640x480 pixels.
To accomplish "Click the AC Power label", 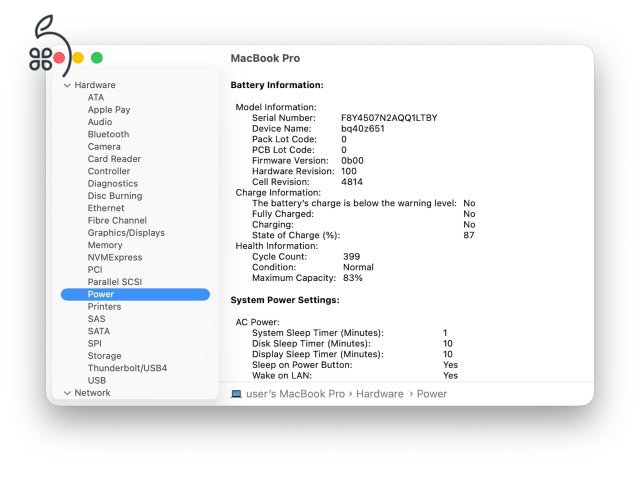I will (x=258, y=322).
